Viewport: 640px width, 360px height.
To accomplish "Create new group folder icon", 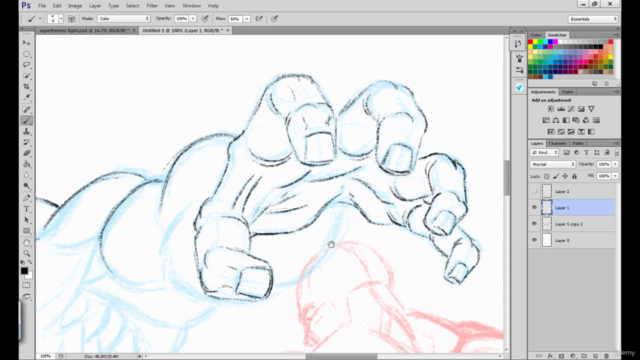I will tap(584, 356).
